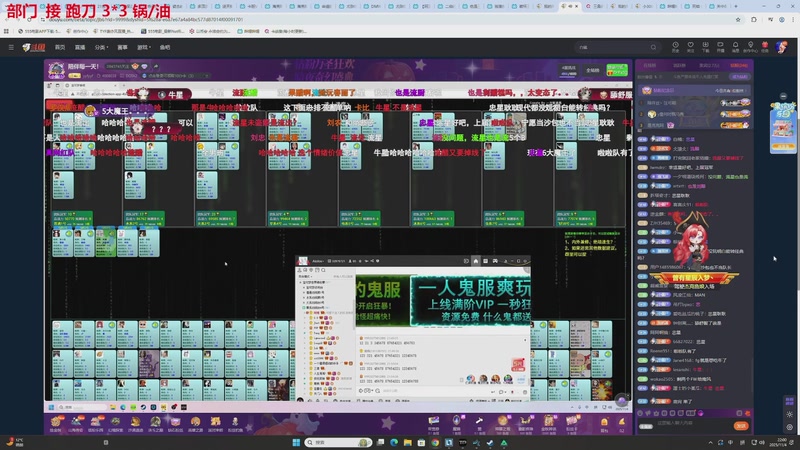Open backpack icon on gift bar

pyautogui.click(x=604, y=423)
